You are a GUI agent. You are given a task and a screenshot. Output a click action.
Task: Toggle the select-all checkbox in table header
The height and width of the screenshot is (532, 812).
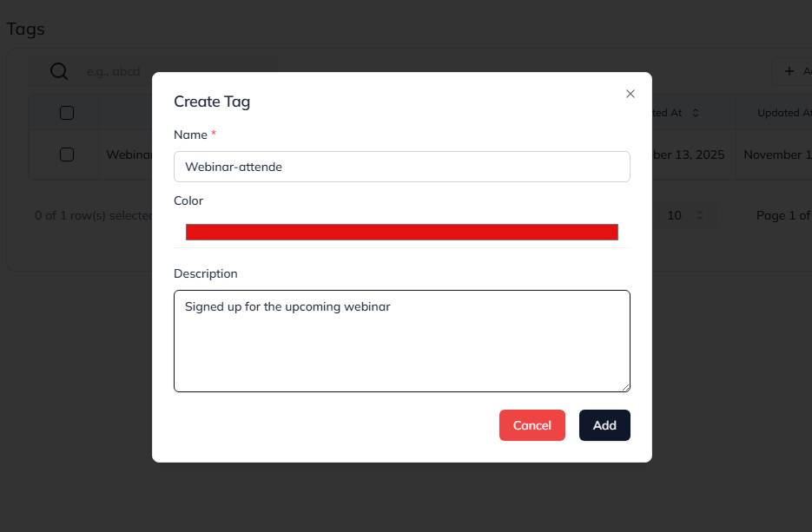coord(68,111)
